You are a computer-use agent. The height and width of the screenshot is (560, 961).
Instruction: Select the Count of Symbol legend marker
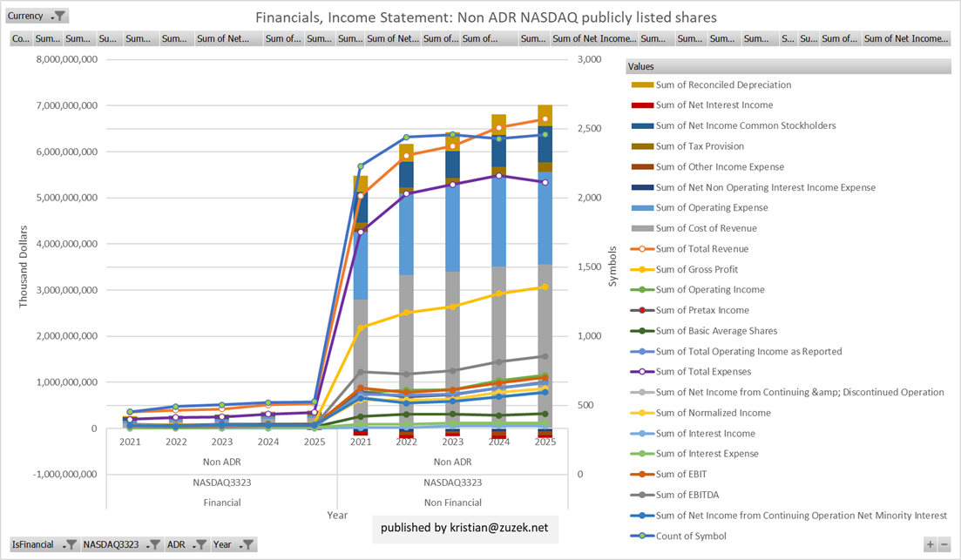point(641,536)
